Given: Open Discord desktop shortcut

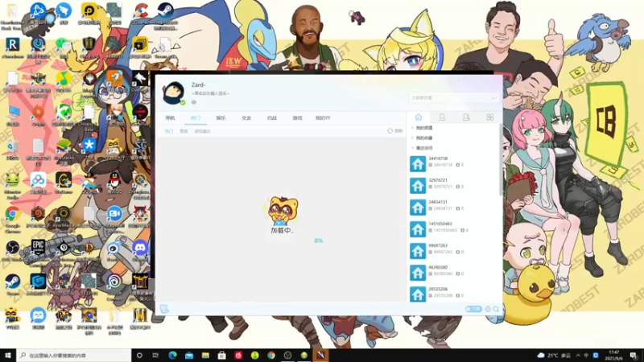Looking at the screenshot, I should pos(140,251).
